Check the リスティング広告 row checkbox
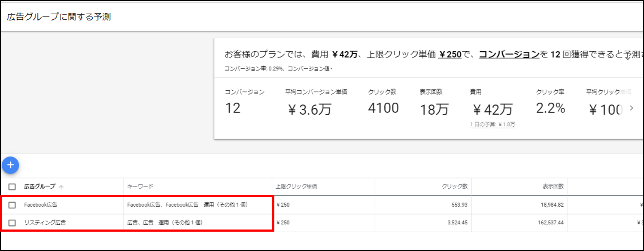Screen dimensions: 644x251 (12, 223)
